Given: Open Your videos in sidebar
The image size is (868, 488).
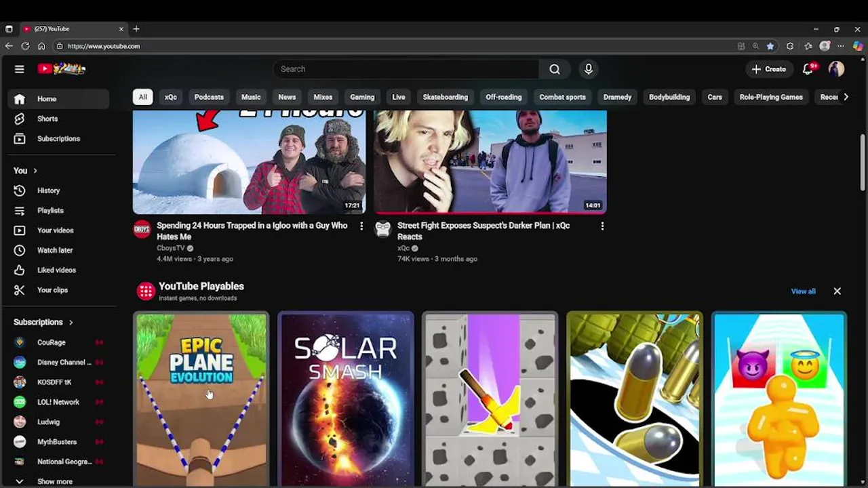Looking at the screenshot, I should [58, 230].
